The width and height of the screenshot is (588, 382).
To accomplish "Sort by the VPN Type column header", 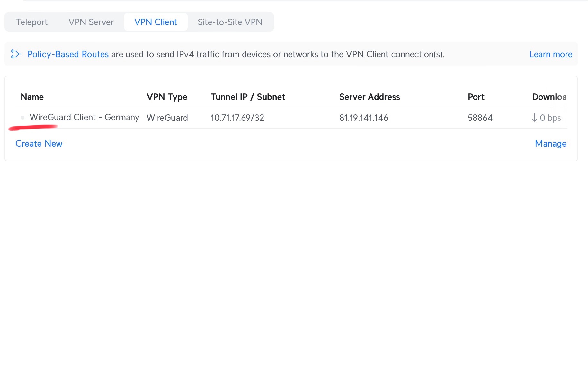I will 167,97.
